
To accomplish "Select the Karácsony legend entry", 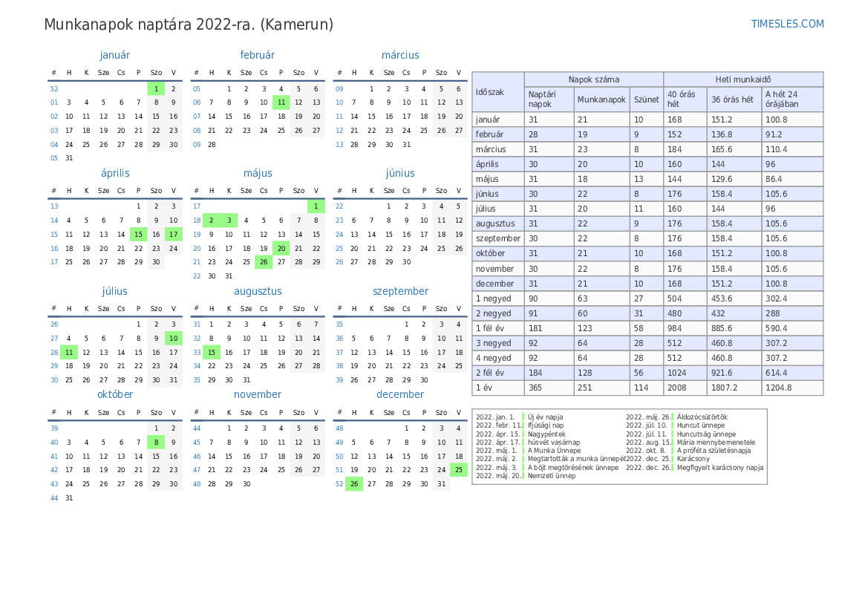I will [x=693, y=459].
